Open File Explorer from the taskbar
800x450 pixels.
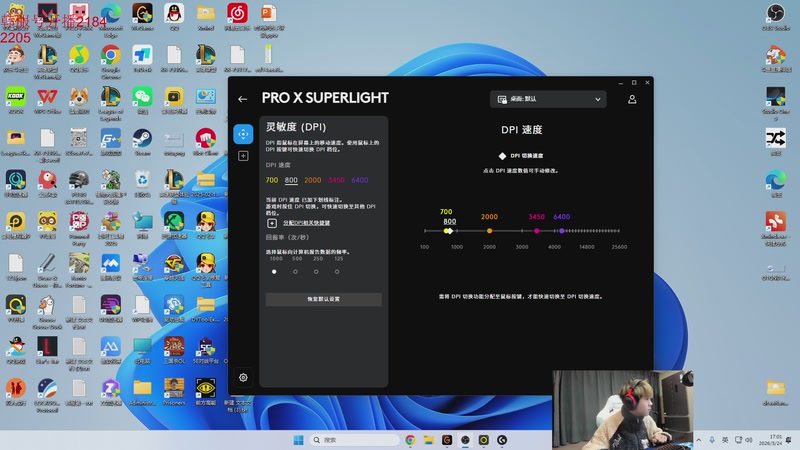coord(429,440)
